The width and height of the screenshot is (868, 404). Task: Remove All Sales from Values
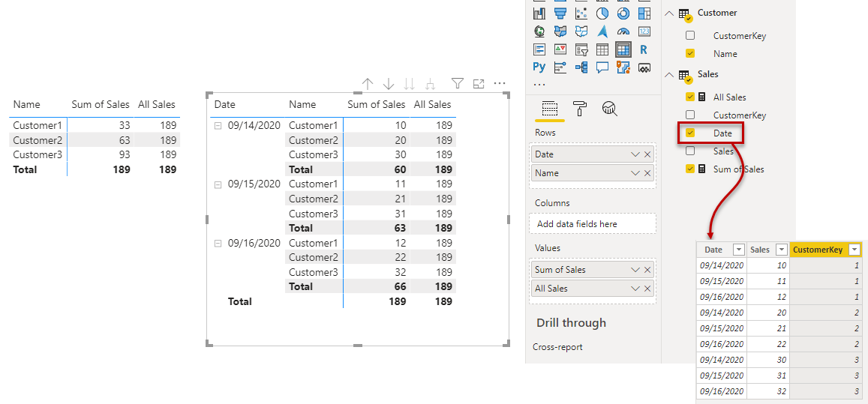647,289
